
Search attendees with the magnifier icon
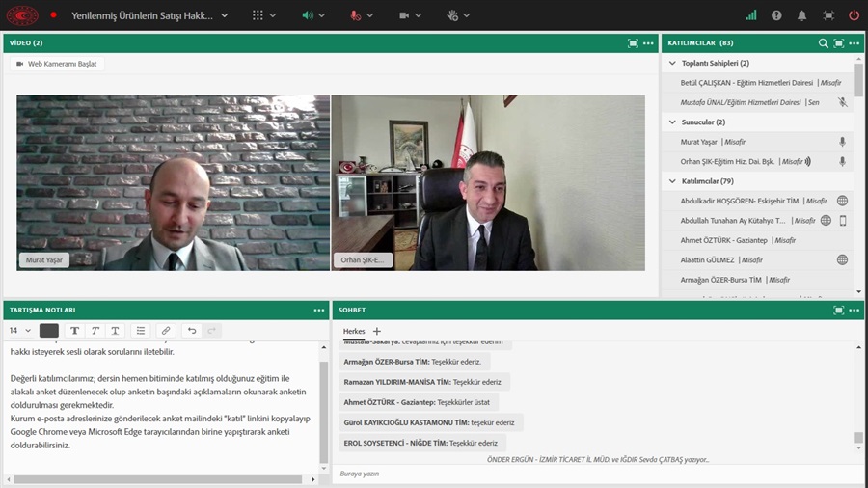pos(823,43)
